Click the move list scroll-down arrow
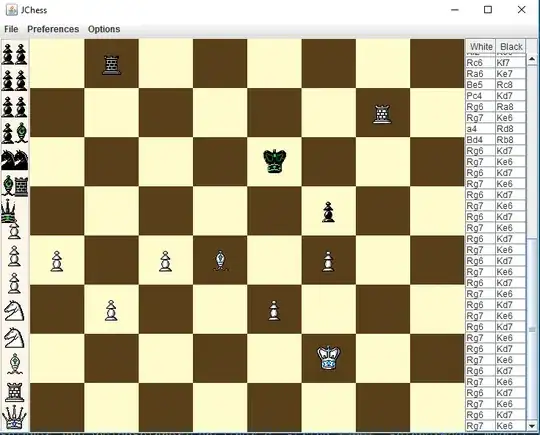Image resolution: width=540 pixels, height=435 pixels. click(531, 426)
